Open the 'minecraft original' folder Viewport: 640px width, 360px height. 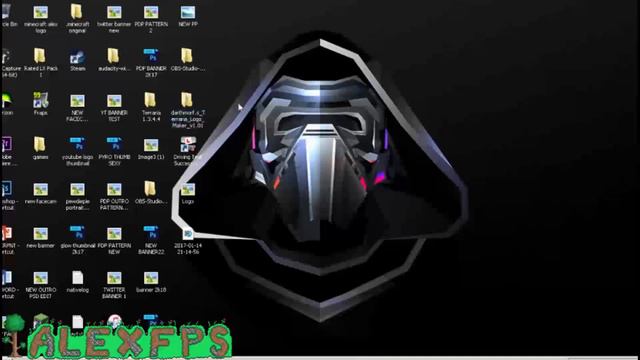point(77,19)
